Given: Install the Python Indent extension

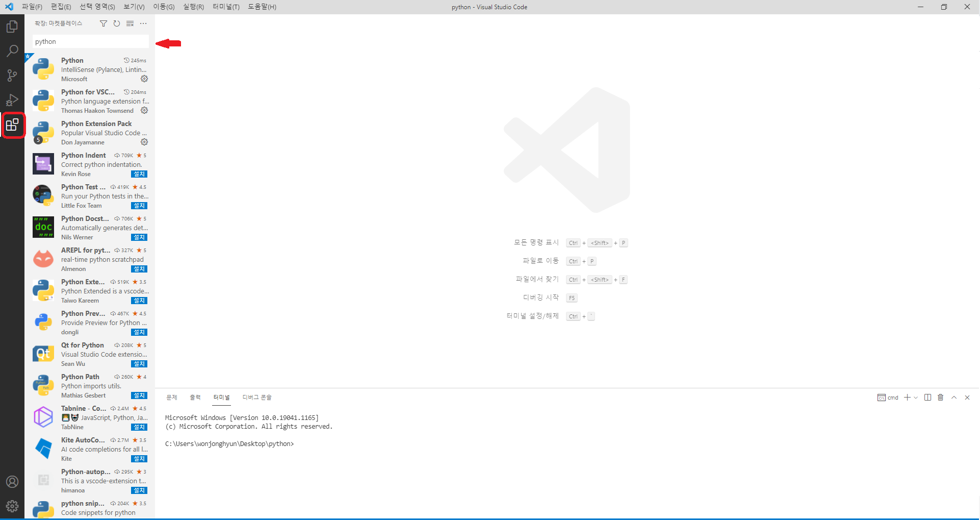Looking at the screenshot, I should [139, 174].
